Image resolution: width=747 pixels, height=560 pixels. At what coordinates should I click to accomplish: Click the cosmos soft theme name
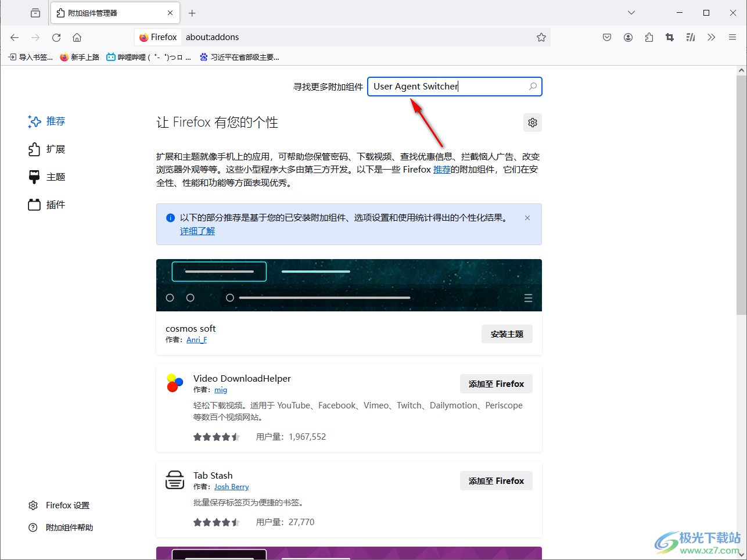pyautogui.click(x=191, y=329)
